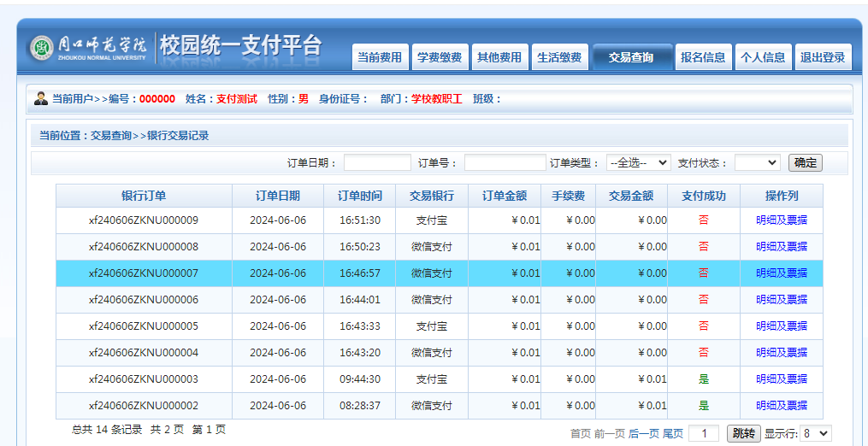This screenshot has height=446, width=868.
Task: Go to the 生活缴费 tab
Action: [559, 57]
